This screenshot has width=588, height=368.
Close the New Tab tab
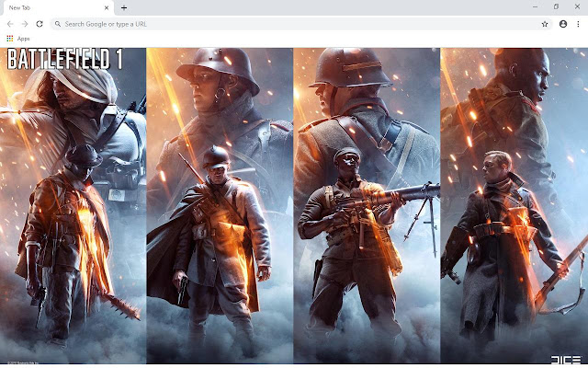pyautogui.click(x=107, y=7)
